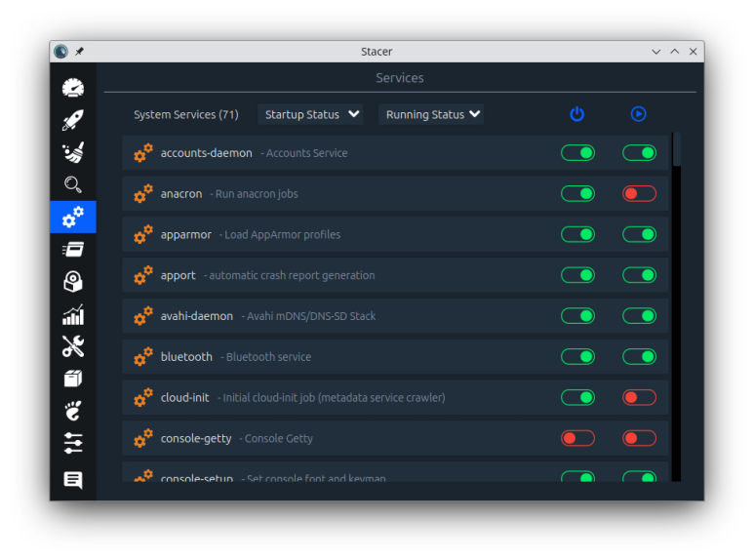Click the bluetooth gears icon
The height and width of the screenshot is (560, 754).
coord(143,357)
